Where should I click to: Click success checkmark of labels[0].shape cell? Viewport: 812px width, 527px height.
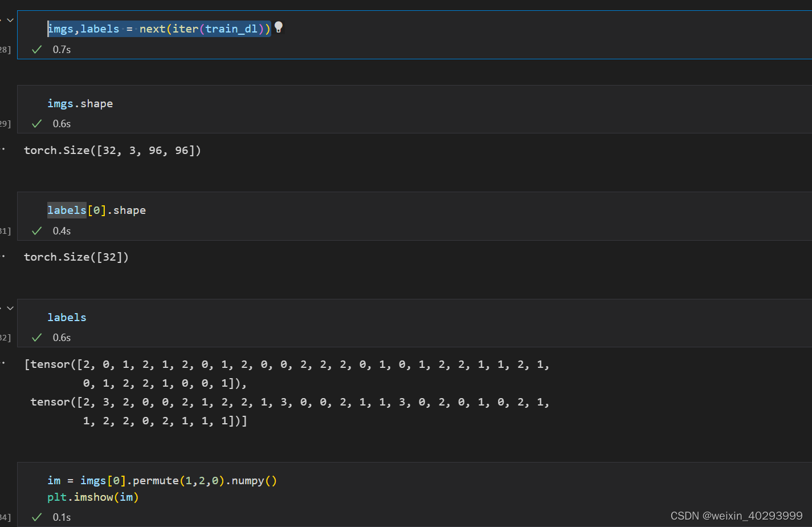point(37,231)
